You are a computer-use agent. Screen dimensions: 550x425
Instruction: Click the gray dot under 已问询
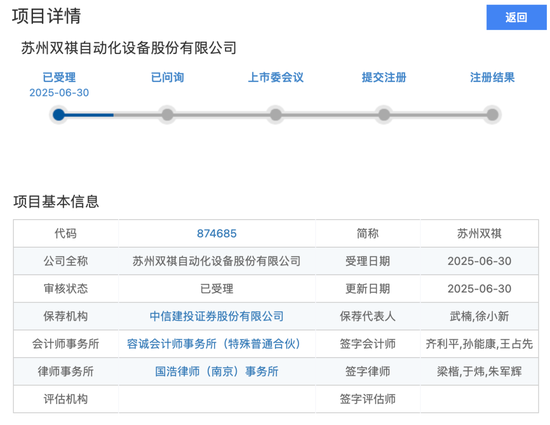[167, 115]
